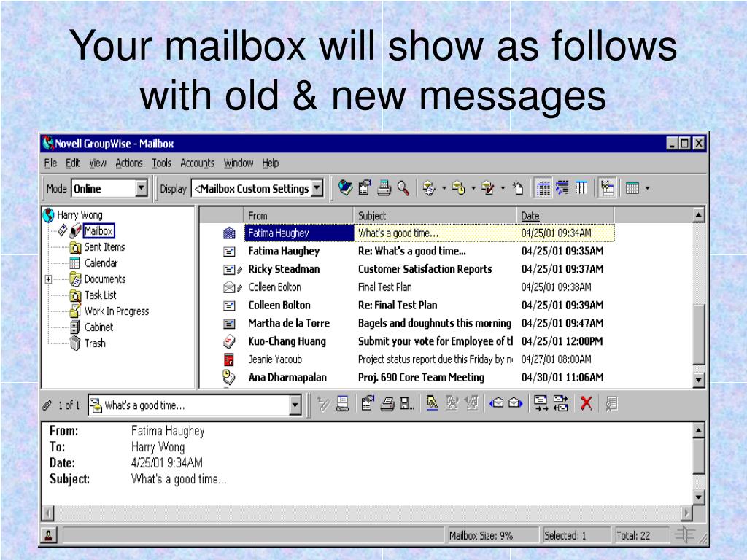
Task: Create new task icon with checkmark
Action: coord(488,188)
